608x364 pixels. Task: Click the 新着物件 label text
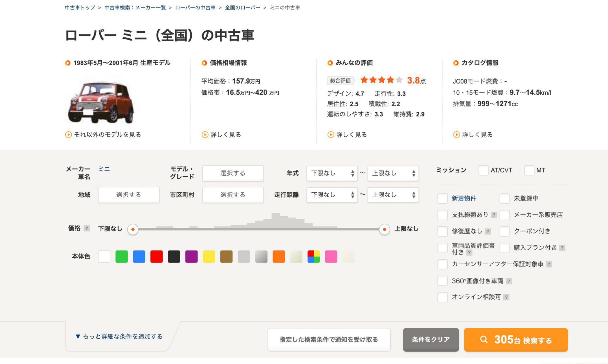point(464,198)
